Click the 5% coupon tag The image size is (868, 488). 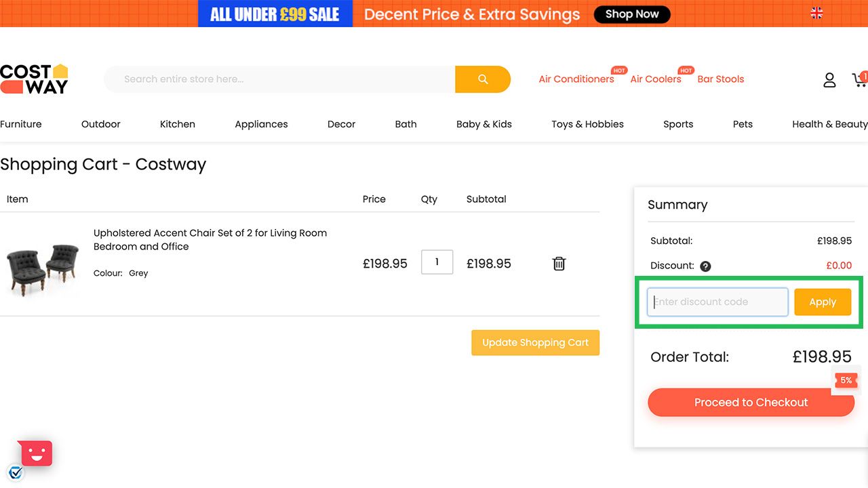click(x=846, y=380)
